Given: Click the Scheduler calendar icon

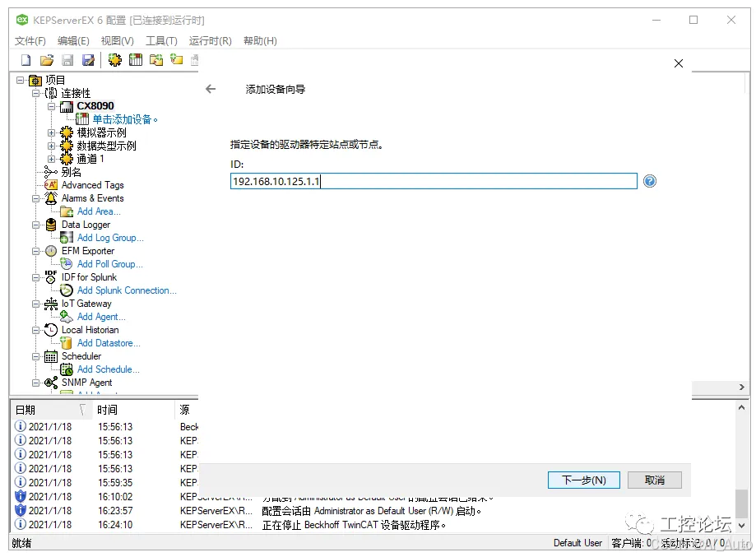Looking at the screenshot, I should pos(51,356).
